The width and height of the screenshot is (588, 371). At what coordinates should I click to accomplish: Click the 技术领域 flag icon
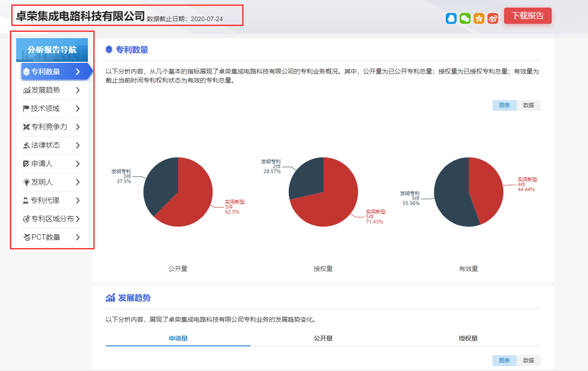tap(26, 109)
